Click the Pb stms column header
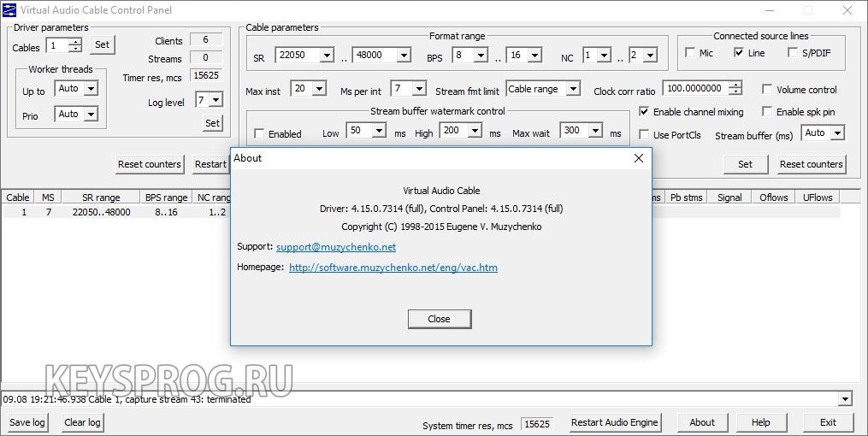Image resolution: width=868 pixels, height=436 pixels. [x=687, y=197]
